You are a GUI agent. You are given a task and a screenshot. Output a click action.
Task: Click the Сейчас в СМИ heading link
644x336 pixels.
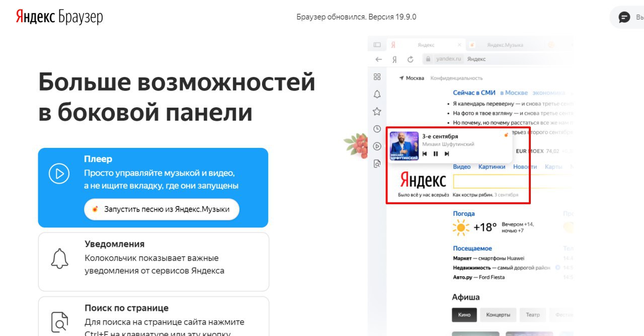(474, 93)
